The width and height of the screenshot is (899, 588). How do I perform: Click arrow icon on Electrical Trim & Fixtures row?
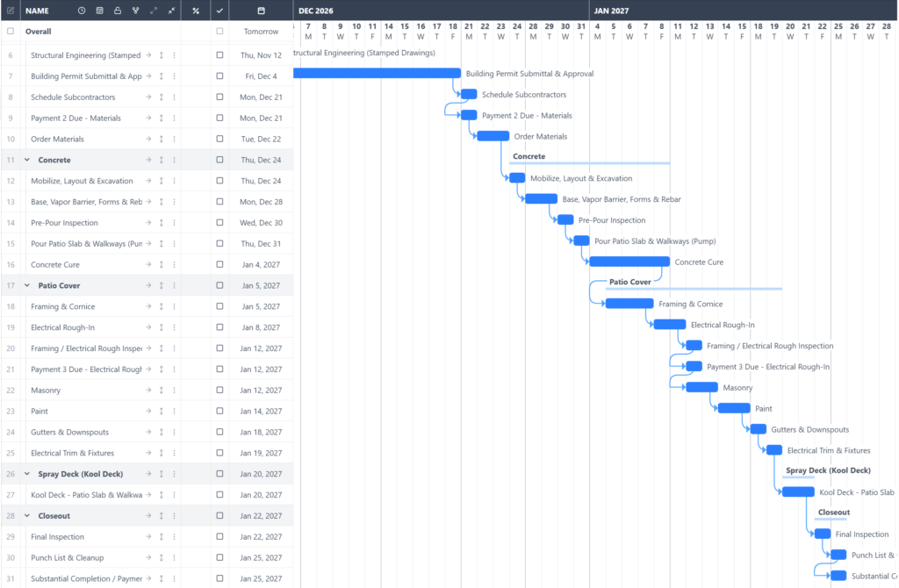(x=148, y=453)
